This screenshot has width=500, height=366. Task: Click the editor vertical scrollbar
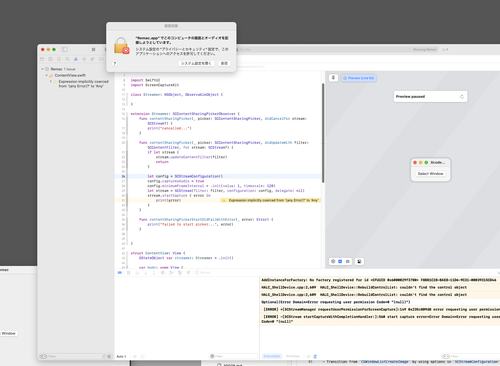pyautogui.click(x=323, y=133)
